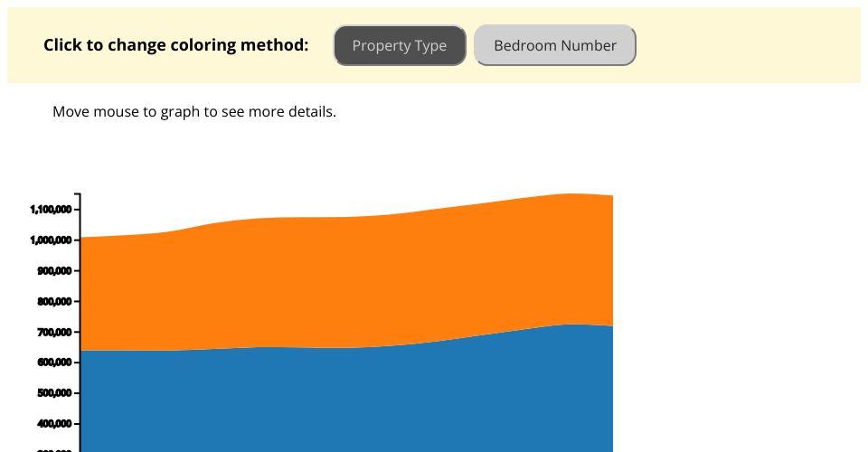The width and height of the screenshot is (868, 452).
Task: Click the 400,000 y-axis label
Action: (x=54, y=425)
